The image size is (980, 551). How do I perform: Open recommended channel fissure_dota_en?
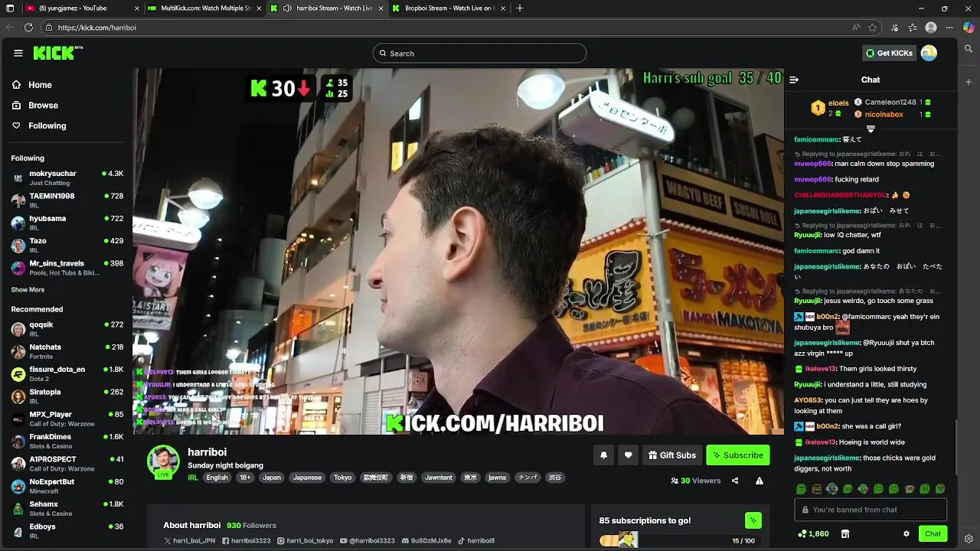pyautogui.click(x=67, y=373)
